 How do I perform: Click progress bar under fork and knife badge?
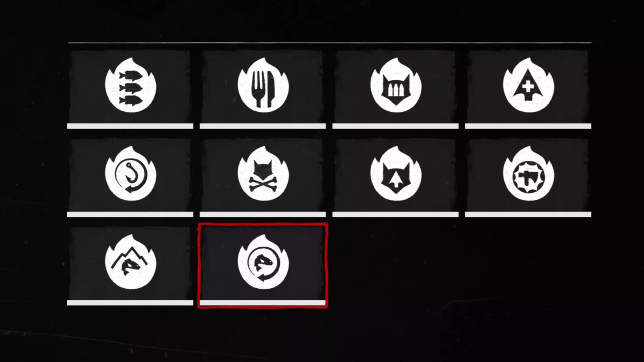(263, 126)
